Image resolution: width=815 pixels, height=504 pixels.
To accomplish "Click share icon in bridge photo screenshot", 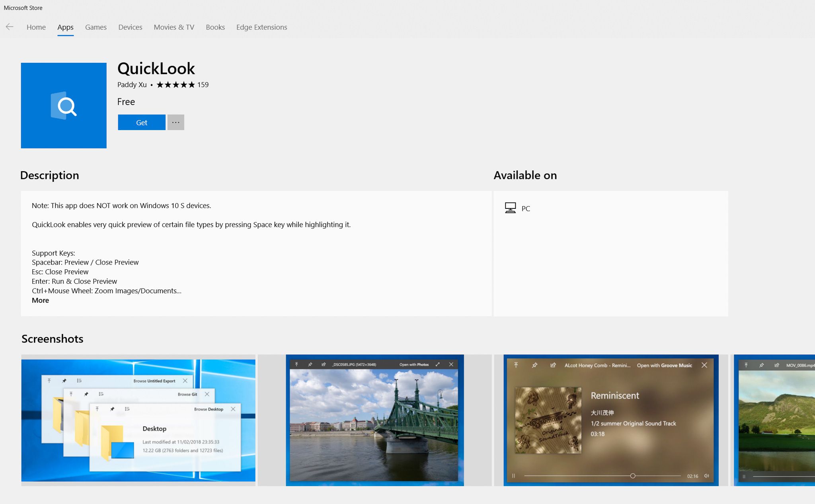I will click(x=324, y=364).
